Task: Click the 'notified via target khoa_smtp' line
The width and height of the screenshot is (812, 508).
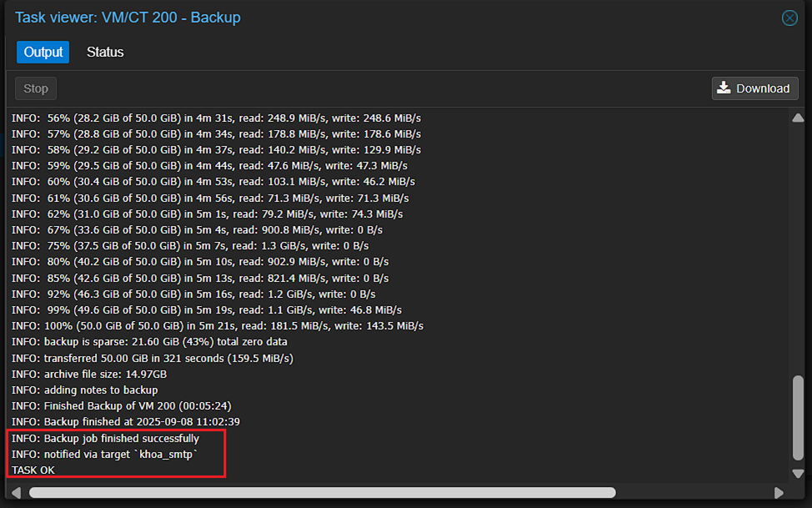Action: pyautogui.click(x=105, y=454)
